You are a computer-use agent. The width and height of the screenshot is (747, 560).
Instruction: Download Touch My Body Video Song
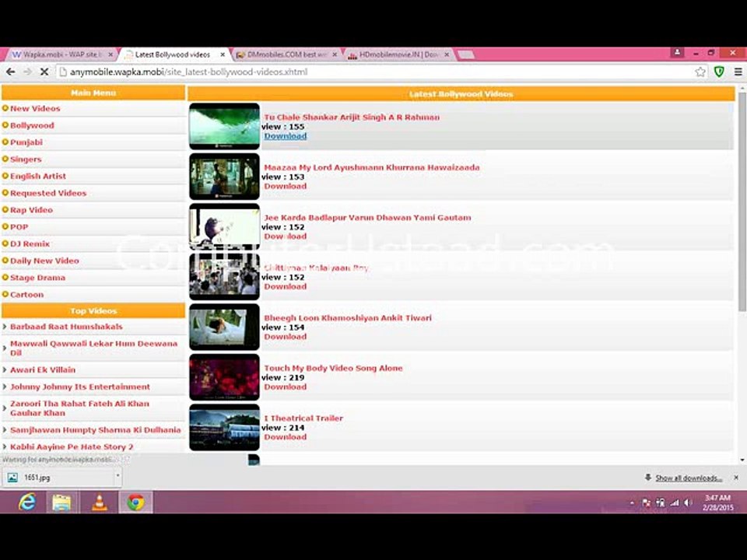coord(286,387)
